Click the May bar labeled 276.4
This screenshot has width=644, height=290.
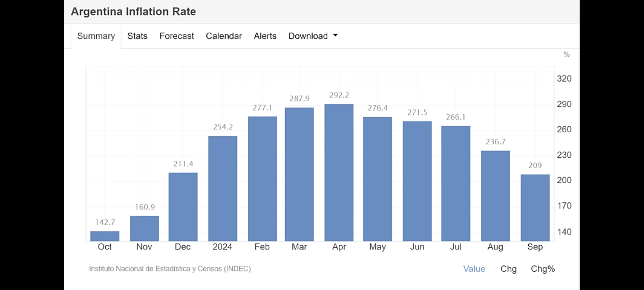[x=378, y=179]
